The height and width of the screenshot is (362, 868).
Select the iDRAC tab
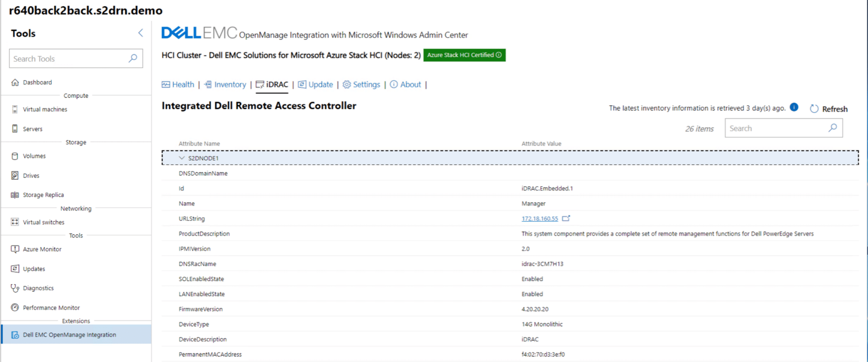pos(272,85)
